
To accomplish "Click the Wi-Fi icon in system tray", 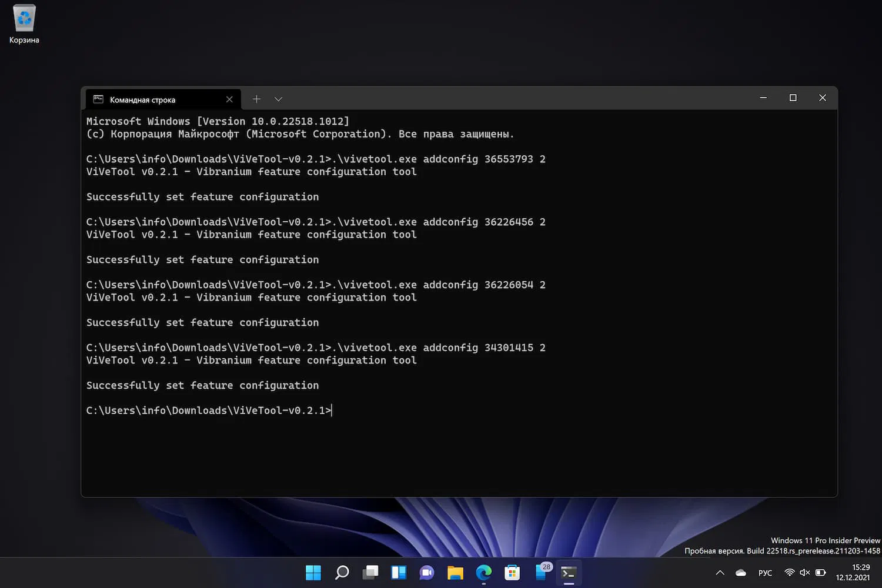I will [x=790, y=573].
